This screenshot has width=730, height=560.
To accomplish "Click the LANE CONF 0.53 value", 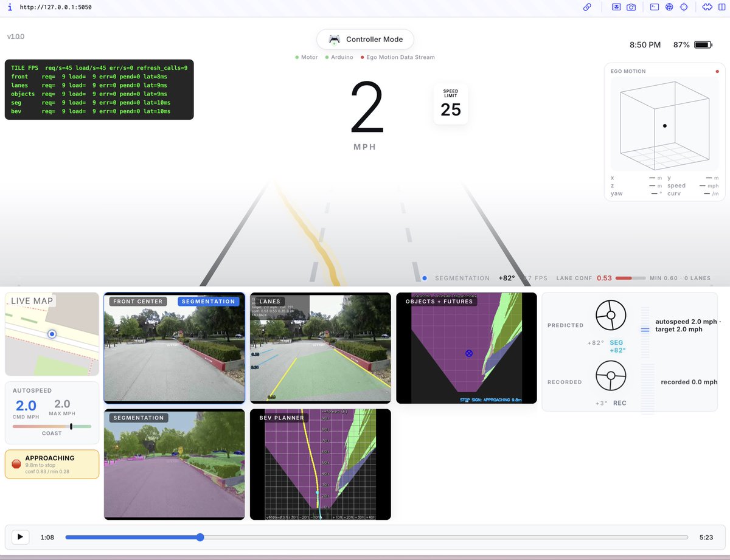I will (x=604, y=278).
